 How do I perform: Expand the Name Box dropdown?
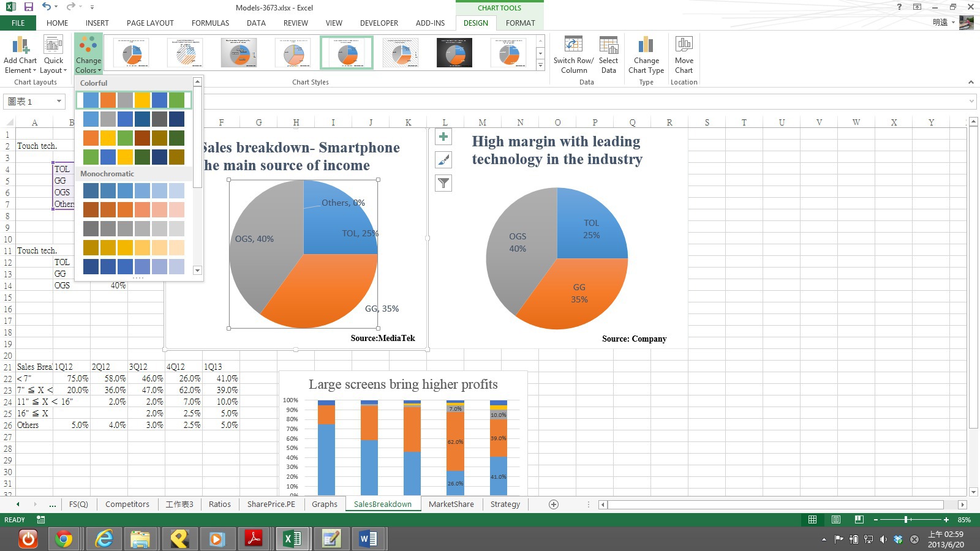pyautogui.click(x=59, y=101)
